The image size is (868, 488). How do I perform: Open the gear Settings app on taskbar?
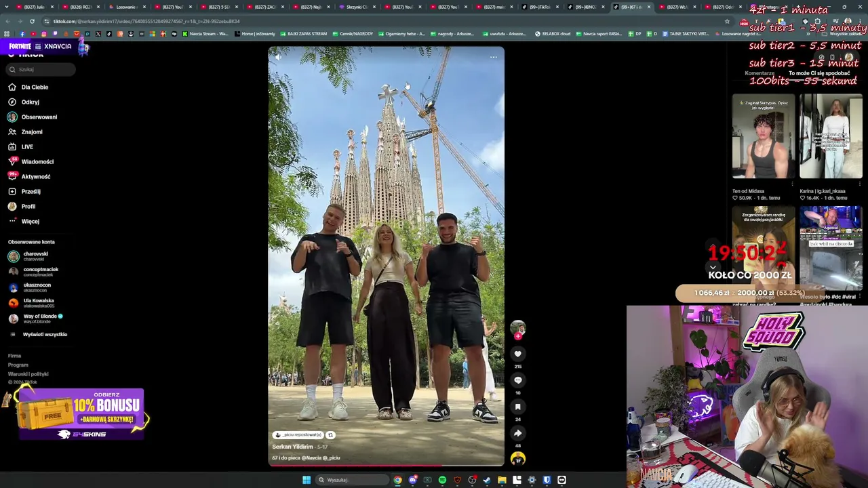point(532,480)
